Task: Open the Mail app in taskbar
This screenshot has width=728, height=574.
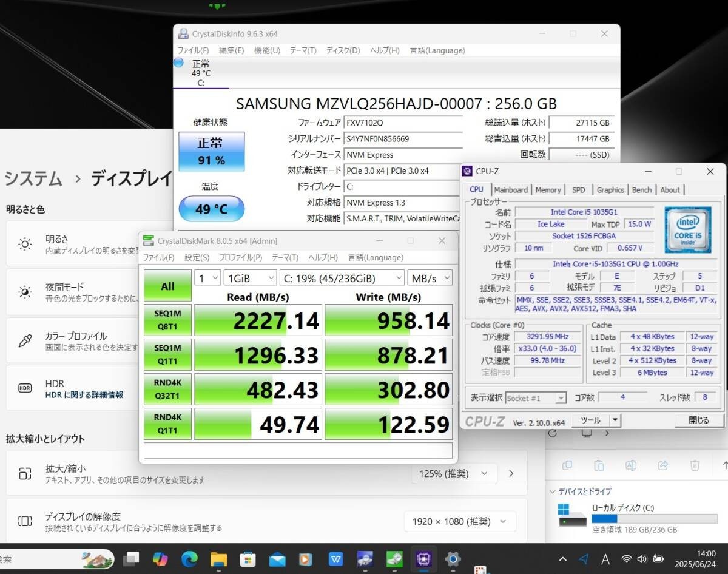Action: point(277,558)
